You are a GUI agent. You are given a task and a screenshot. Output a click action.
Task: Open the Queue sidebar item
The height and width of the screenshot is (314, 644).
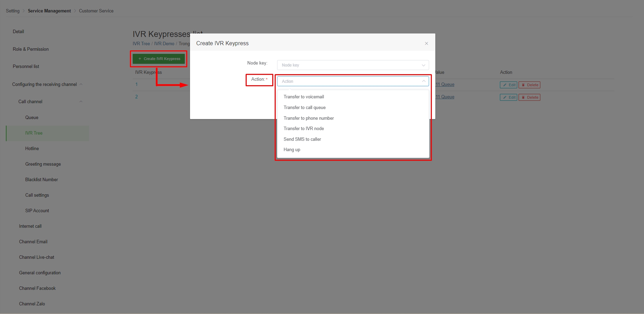32,118
